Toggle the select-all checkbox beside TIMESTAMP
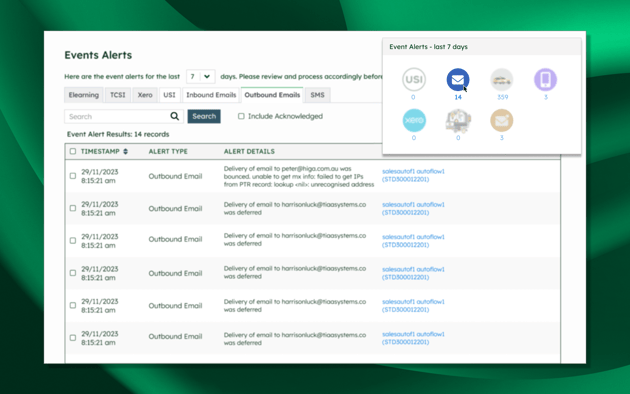 tap(73, 151)
